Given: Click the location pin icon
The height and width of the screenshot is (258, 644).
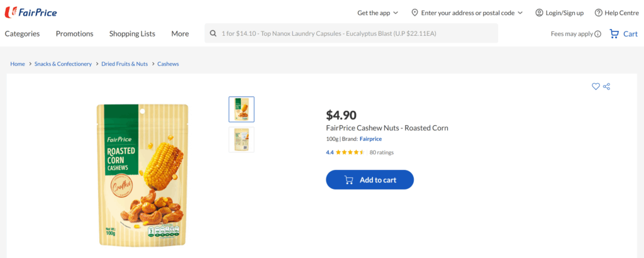Looking at the screenshot, I should [415, 13].
